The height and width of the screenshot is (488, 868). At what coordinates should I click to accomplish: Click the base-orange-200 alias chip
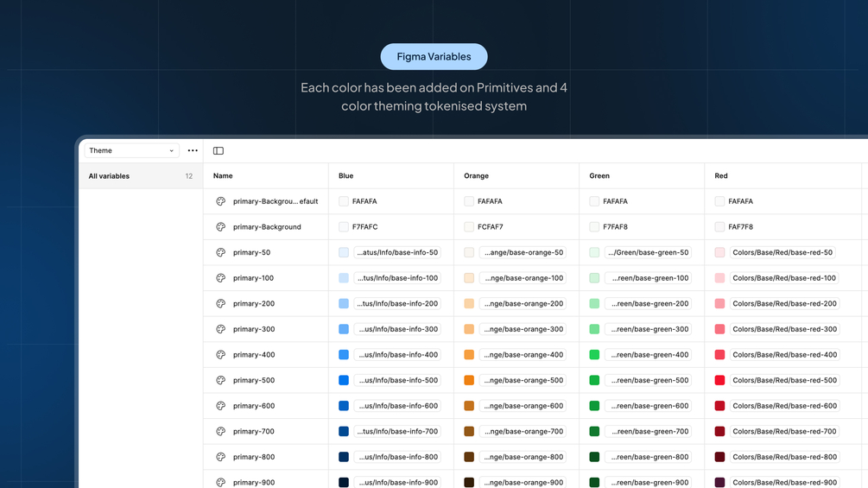(523, 303)
